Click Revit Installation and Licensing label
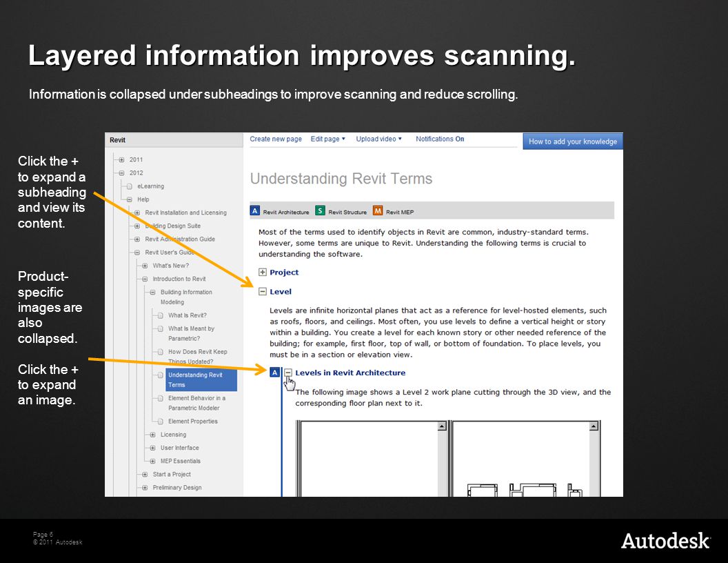This screenshot has height=563, width=728. (185, 213)
